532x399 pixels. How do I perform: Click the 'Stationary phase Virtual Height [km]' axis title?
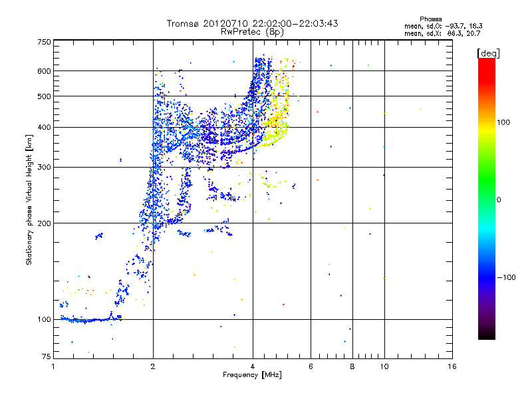(29, 199)
